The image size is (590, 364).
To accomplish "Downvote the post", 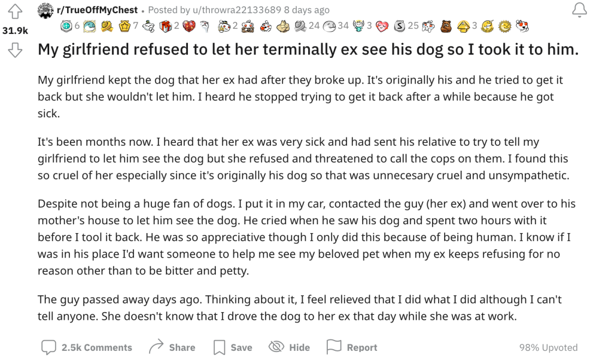I will pyautogui.click(x=15, y=50).
